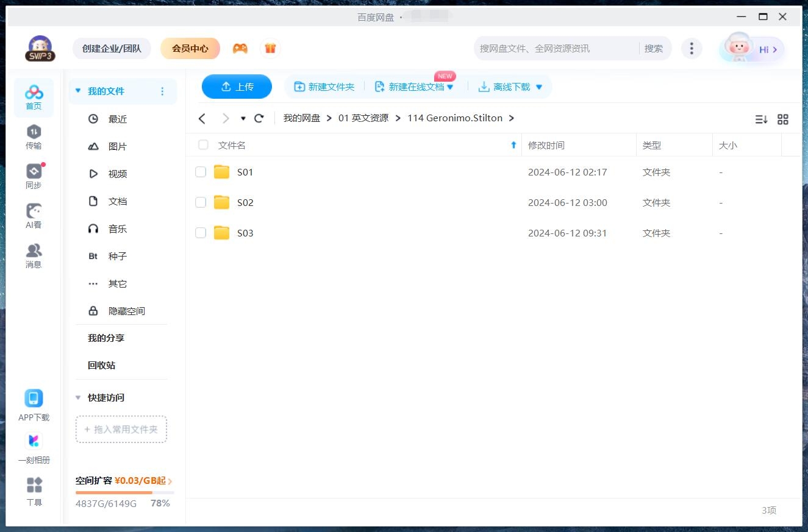Open the 离线下载 dropdown menu

(x=538, y=87)
